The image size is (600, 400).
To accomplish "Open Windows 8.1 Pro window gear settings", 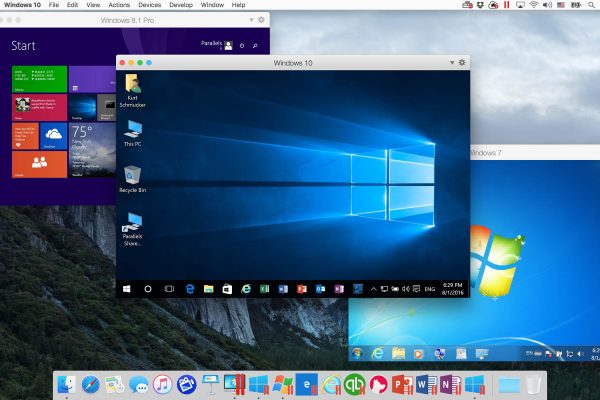I will [x=261, y=20].
